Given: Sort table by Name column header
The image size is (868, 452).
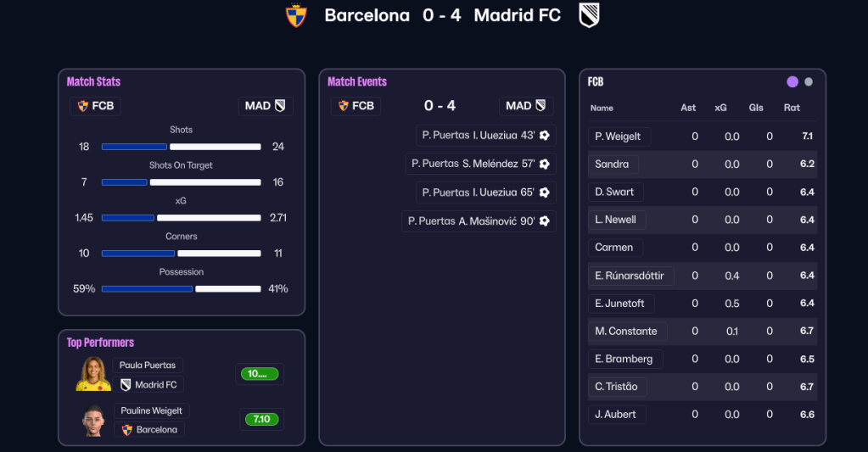Looking at the screenshot, I should [x=602, y=108].
